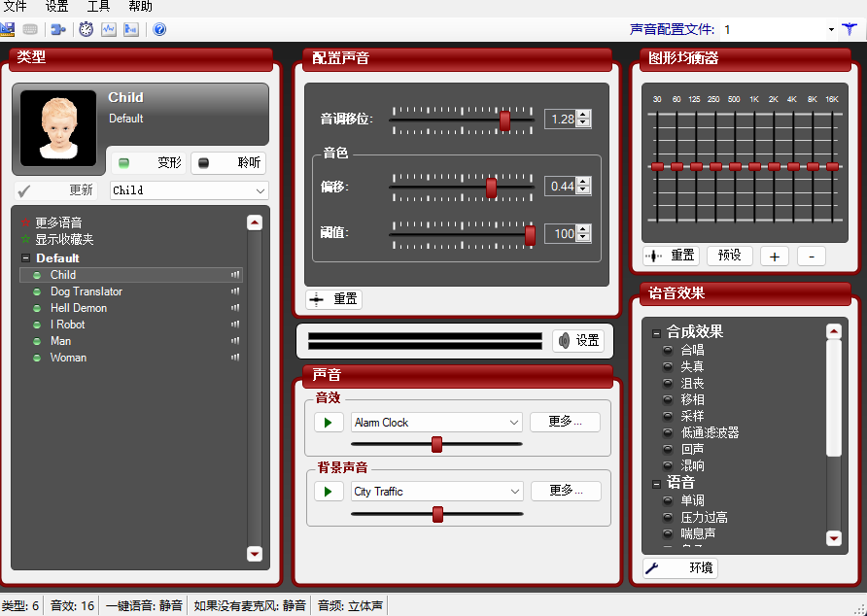Click the 更新 checkmark button
This screenshot has height=616, width=867.
click(55, 188)
